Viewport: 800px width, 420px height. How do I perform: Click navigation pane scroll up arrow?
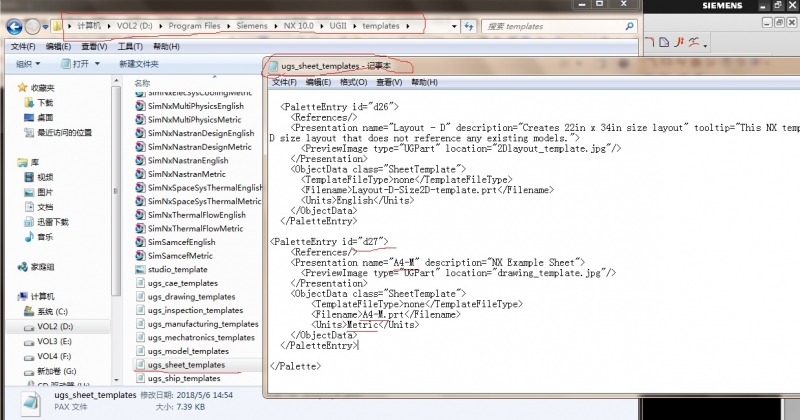(116, 81)
